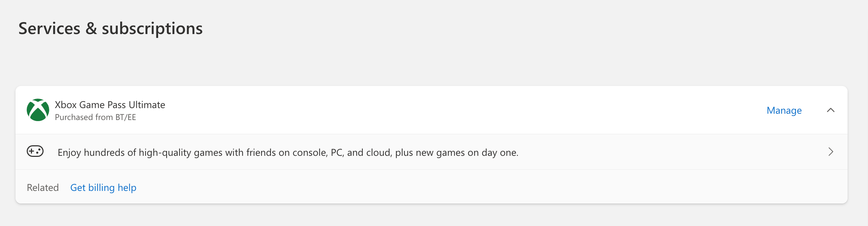Viewport: 868px width, 226px height.
Task: Open the Enjoy hundreds of high-quality games row
Action: click(432, 152)
